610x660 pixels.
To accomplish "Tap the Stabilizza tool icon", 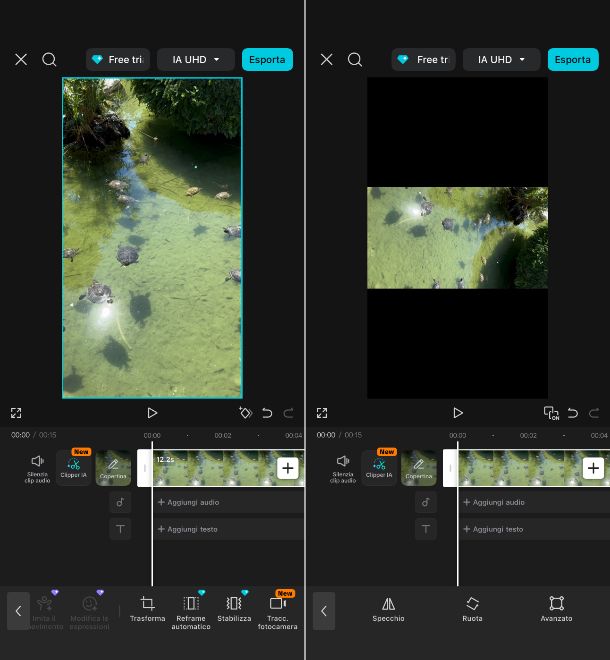I will tap(234, 609).
